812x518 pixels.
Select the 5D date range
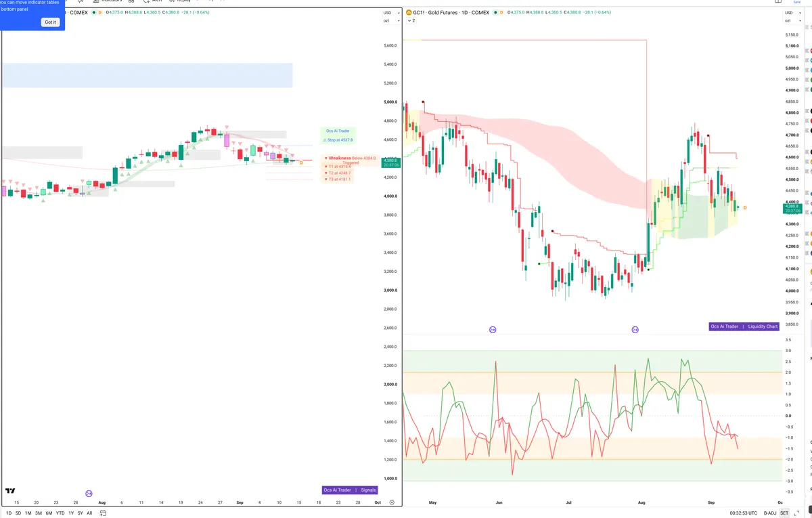click(x=18, y=513)
